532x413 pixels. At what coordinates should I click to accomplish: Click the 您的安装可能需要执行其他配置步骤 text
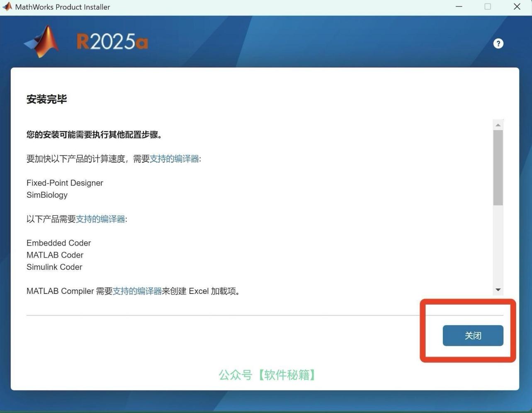95,135
